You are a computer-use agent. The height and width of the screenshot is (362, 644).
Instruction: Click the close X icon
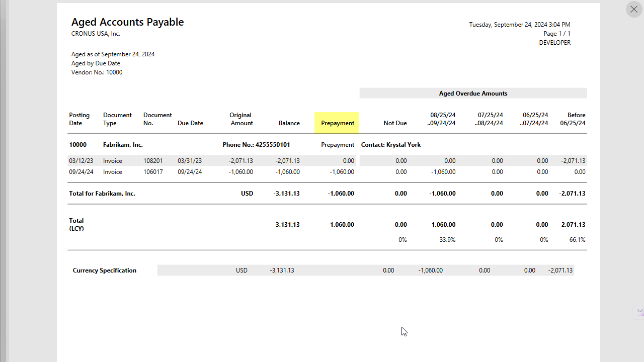coord(633,9)
